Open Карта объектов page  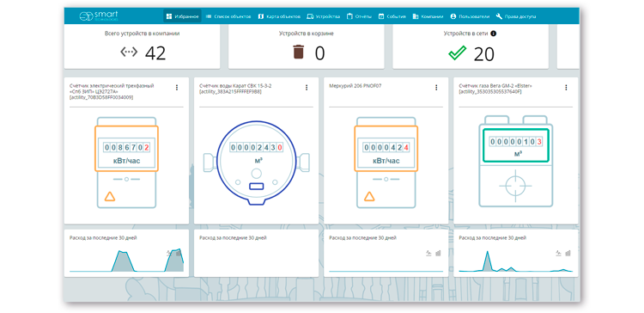(279, 16)
